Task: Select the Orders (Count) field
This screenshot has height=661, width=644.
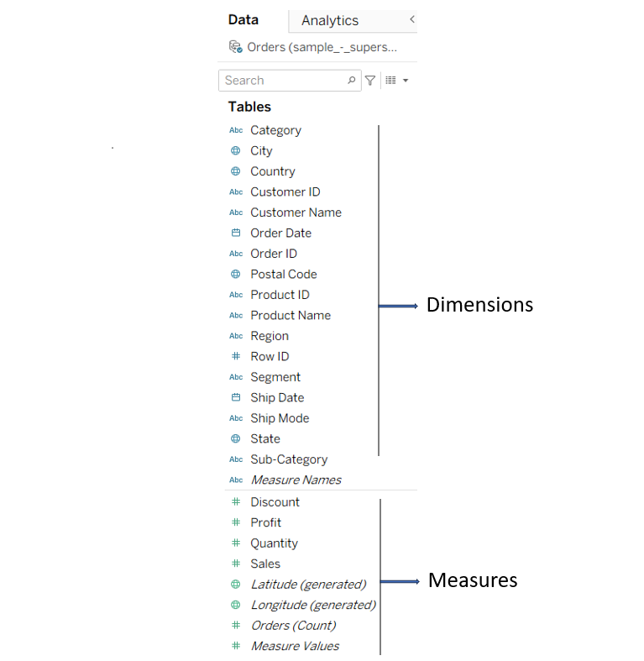Action: 293,626
